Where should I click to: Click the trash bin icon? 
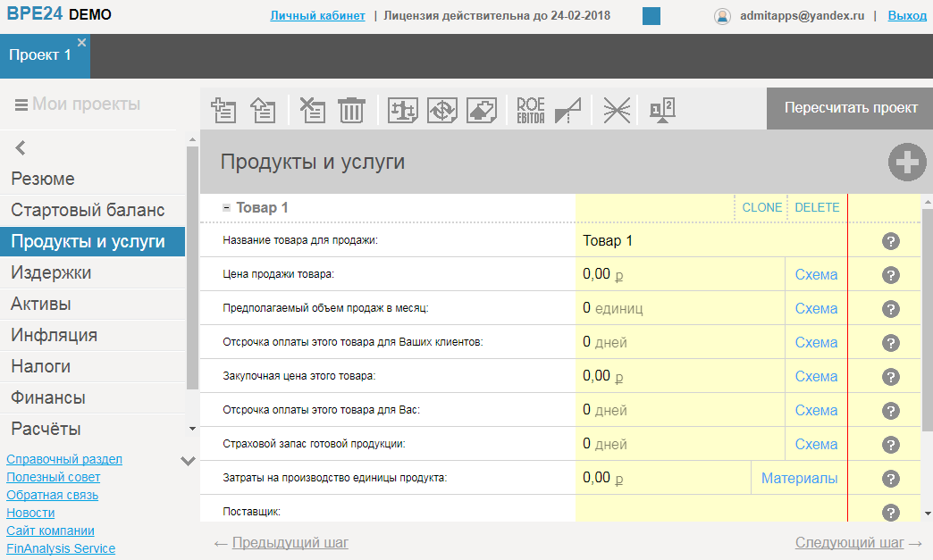tap(351, 110)
